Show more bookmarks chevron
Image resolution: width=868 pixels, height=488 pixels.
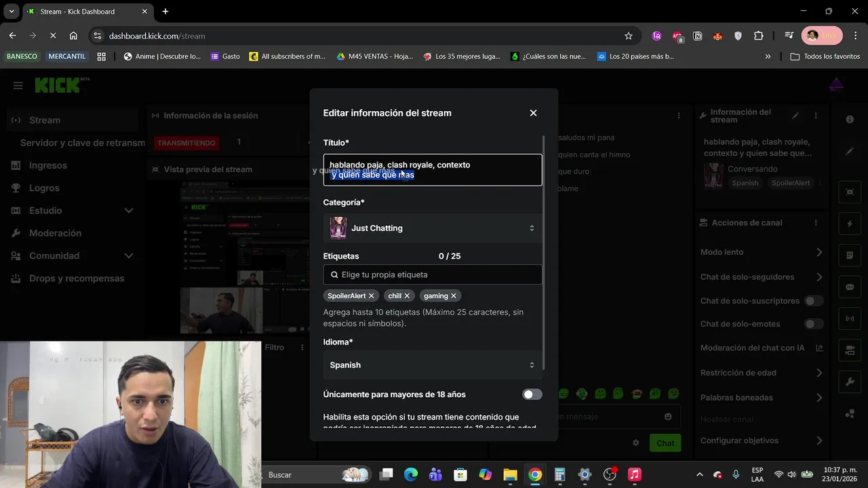[768, 56]
